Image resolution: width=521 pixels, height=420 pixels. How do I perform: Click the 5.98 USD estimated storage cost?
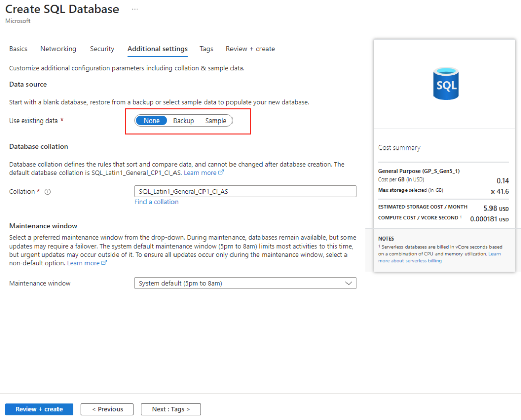click(x=496, y=208)
